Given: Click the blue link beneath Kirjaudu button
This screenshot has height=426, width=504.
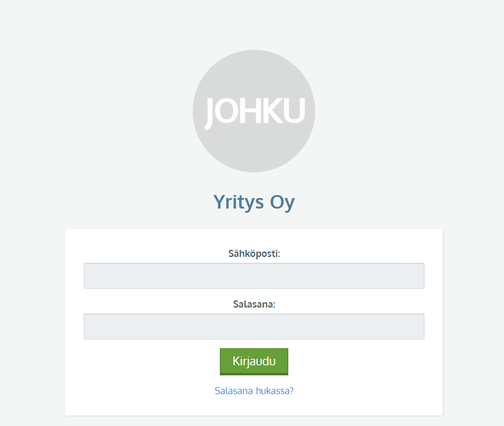Looking at the screenshot, I should coord(254,391).
